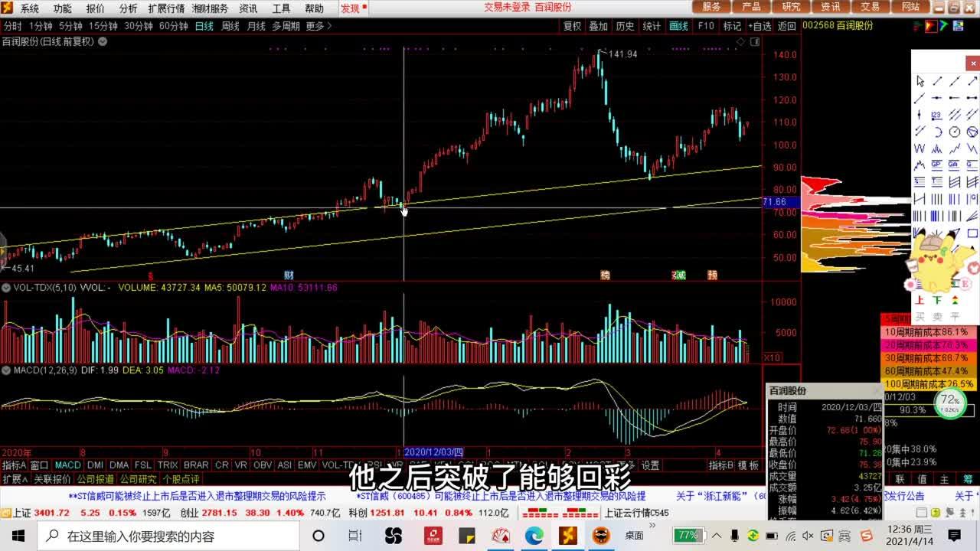
Task: Switch to the 周线 weekly chart period
Action: 230,26
